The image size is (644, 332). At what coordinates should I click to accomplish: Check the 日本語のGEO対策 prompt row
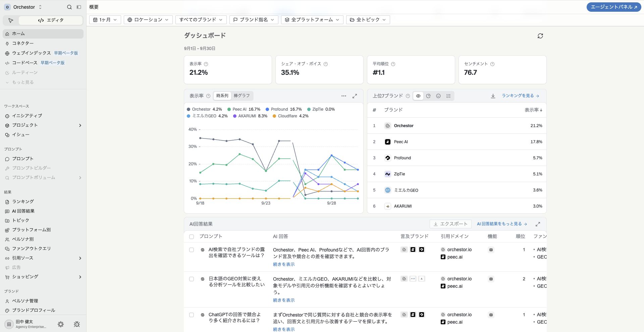click(192, 279)
